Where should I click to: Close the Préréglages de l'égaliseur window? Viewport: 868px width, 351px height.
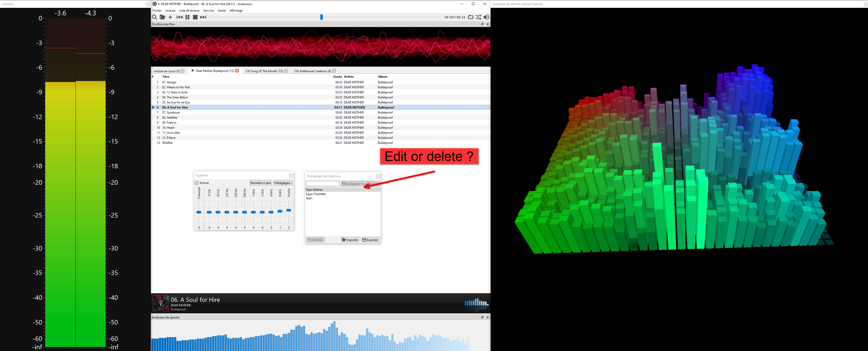(x=378, y=176)
